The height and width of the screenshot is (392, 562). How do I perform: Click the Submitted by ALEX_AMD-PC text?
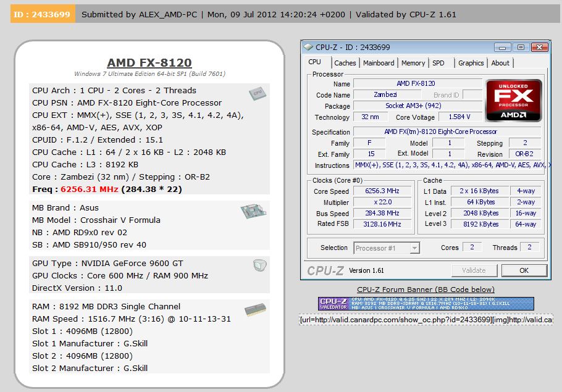click(139, 15)
